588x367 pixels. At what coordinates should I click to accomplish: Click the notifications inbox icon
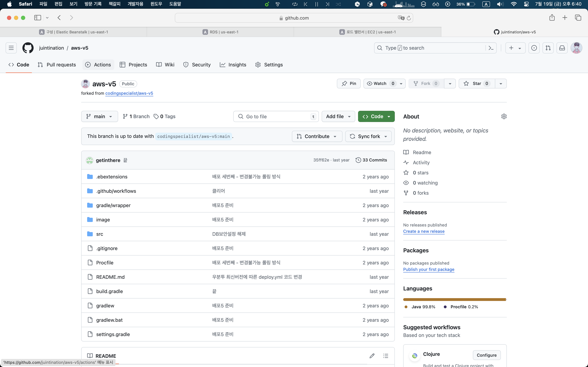point(562,48)
